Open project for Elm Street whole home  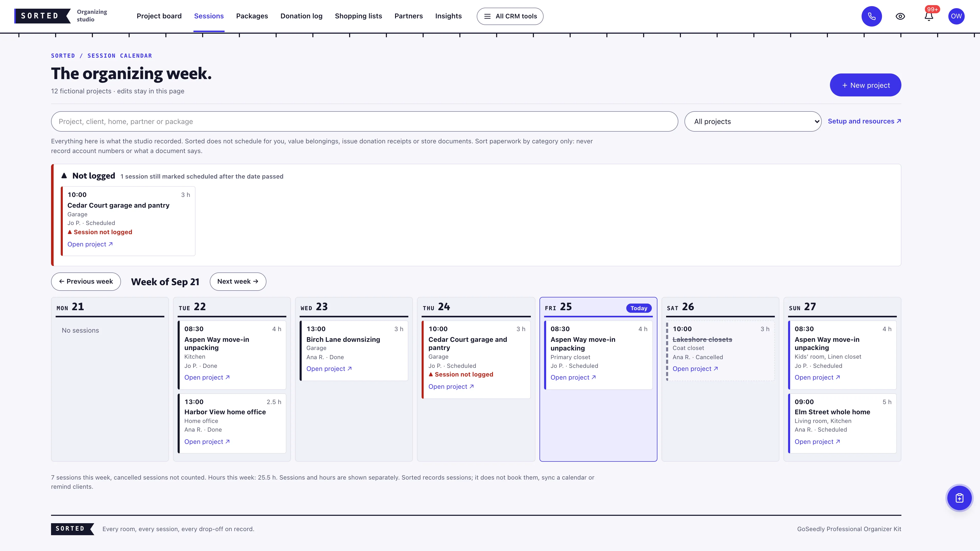(817, 442)
